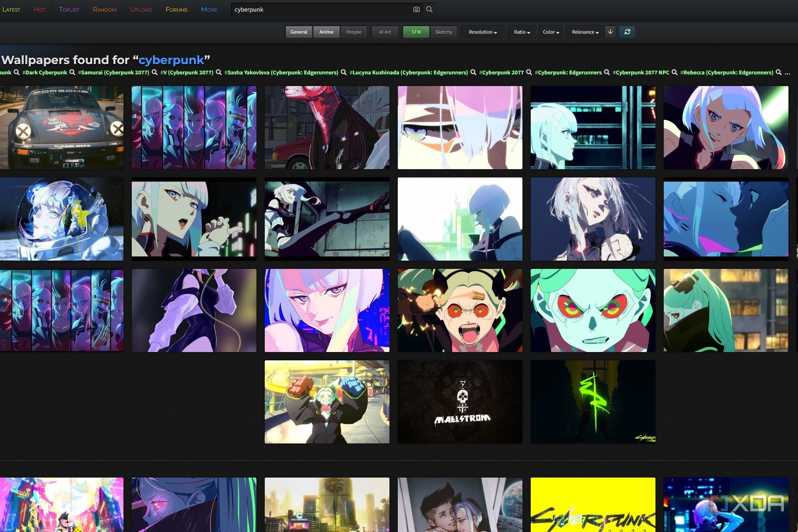This screenshot has height=532, width=798.
Task: Click the #Samurai (Cyberpunk 2077) tag link
Action: coord(113,72)
